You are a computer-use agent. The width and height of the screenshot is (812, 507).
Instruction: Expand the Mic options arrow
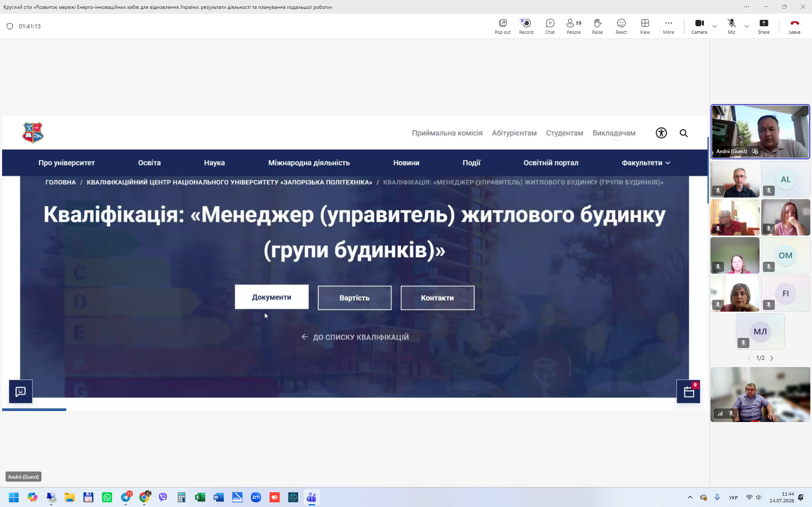746,26
